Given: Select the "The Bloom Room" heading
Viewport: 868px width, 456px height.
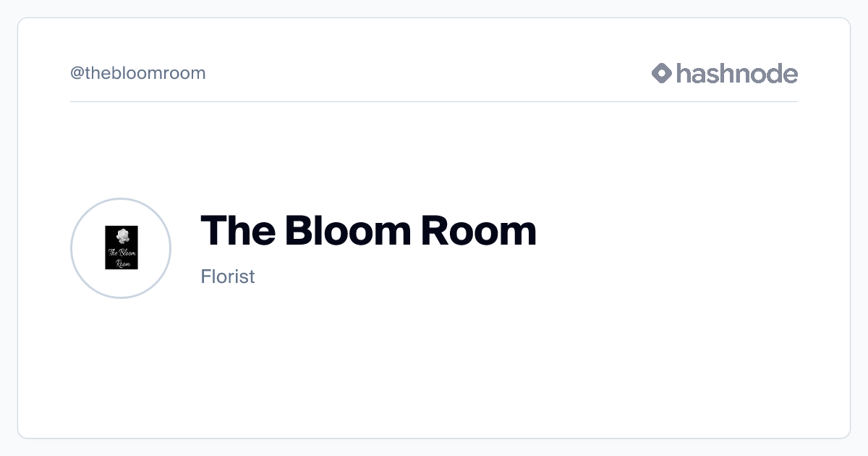Looking at the screenshot, I should pos(368,230).
